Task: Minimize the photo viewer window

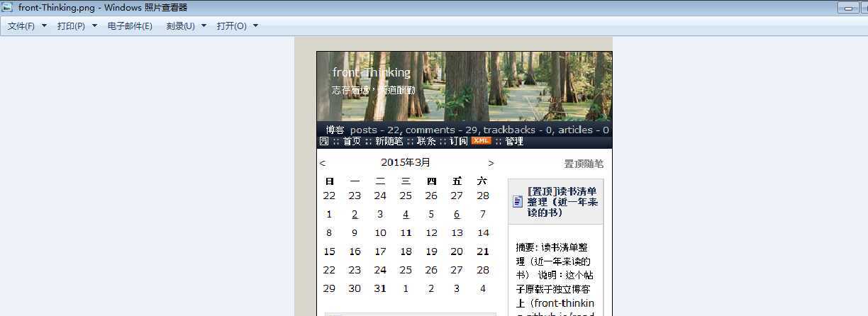Action: pos(848,7)
